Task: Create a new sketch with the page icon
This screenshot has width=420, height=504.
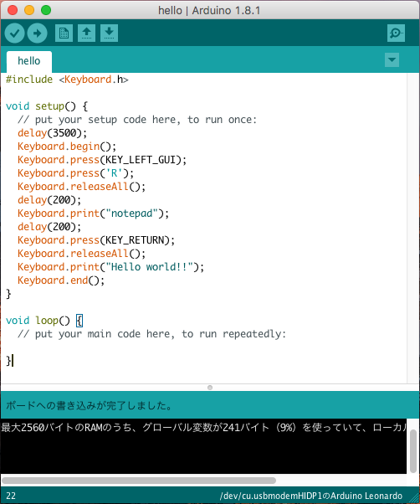Action: (x=64, y=33)
